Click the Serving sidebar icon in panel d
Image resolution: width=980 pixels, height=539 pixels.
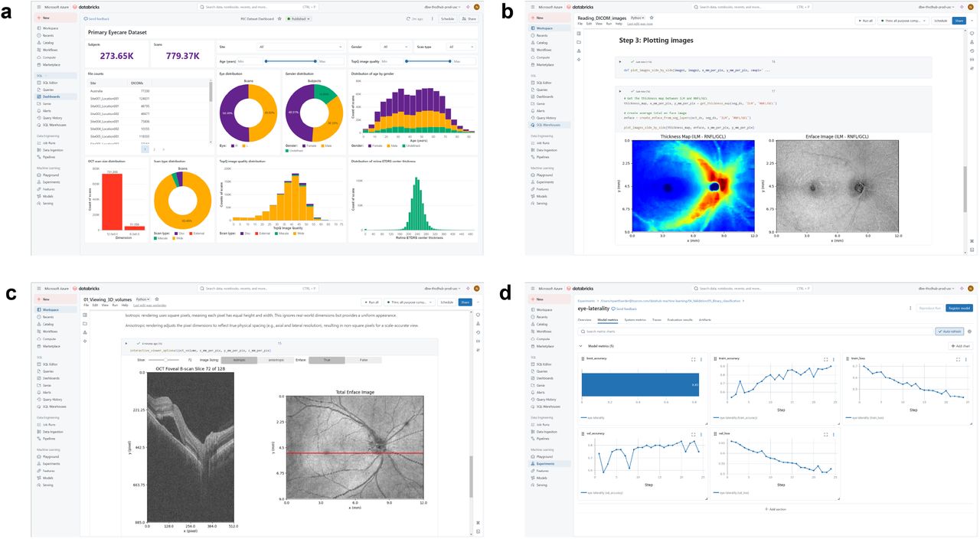coord(532,485)
